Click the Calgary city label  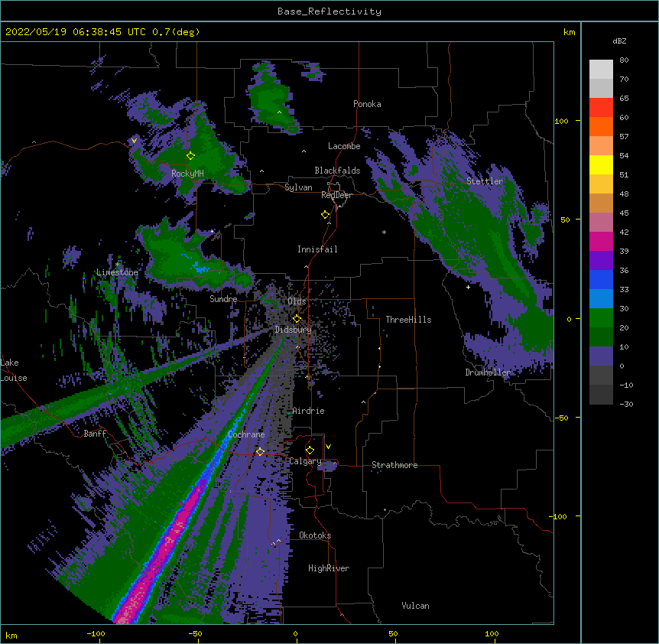tap(306, 461)
